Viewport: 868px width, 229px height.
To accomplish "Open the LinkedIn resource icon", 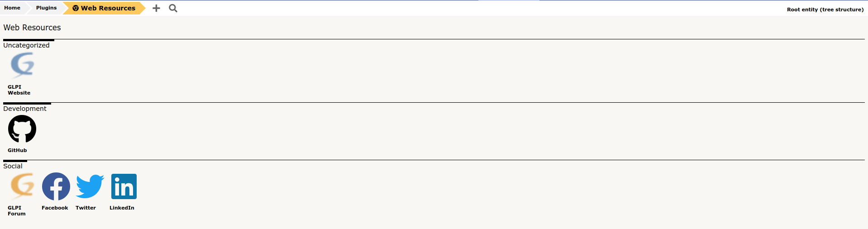I will (x=124, y=186).
